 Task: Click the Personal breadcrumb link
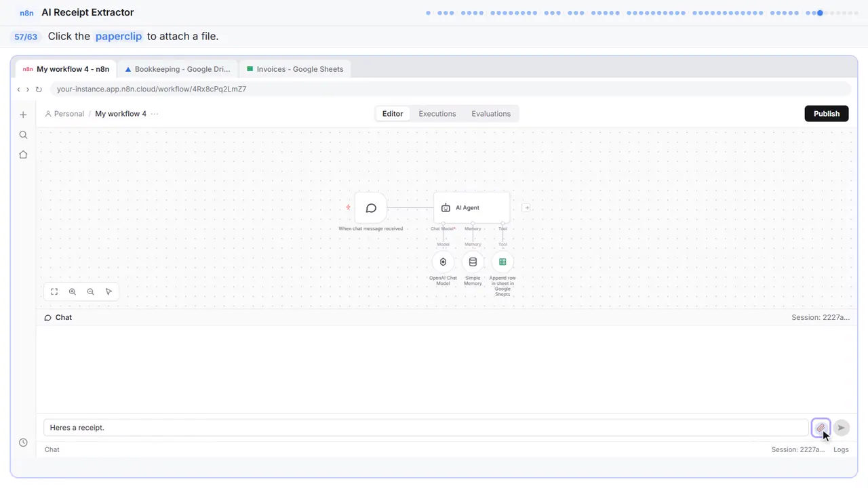[64, 114]
